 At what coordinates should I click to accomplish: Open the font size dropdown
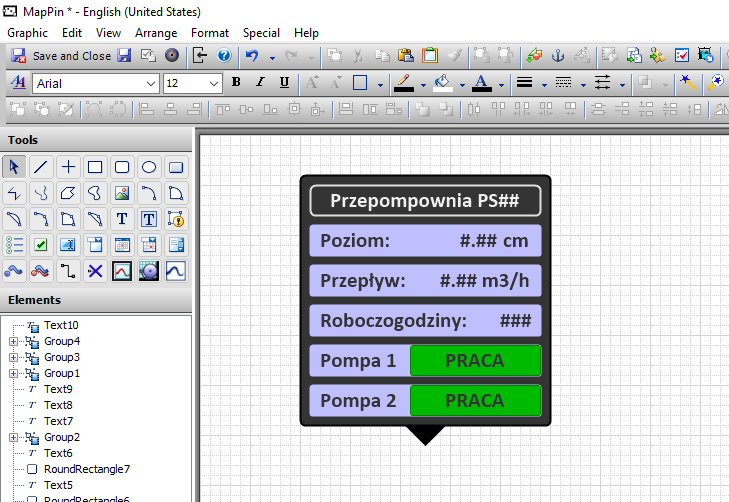point(217,84)
